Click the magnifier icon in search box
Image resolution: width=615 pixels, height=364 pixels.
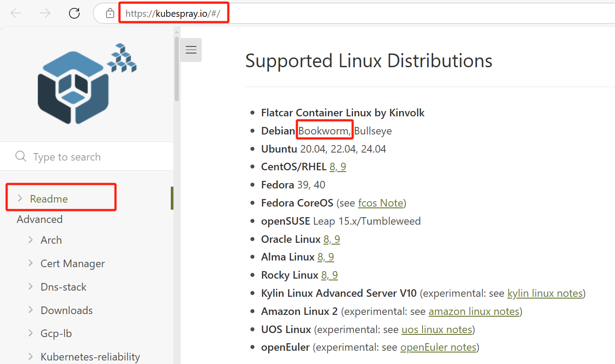click(x=21, y=157)
